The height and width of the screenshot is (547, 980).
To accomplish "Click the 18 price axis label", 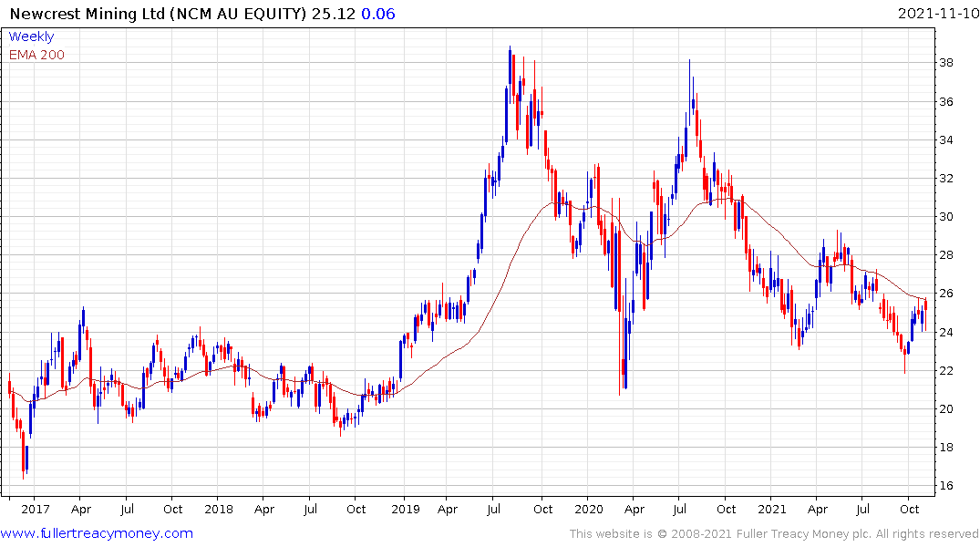I will click(945, 448).
